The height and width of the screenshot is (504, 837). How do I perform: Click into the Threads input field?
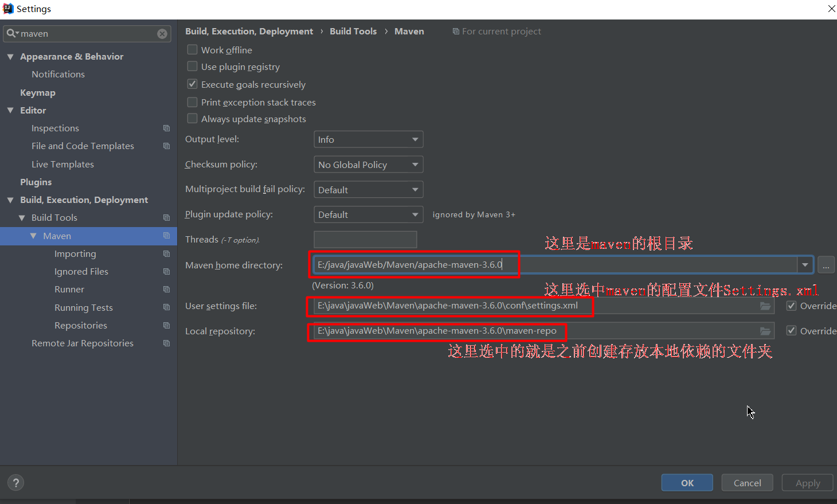pos(365,239)
